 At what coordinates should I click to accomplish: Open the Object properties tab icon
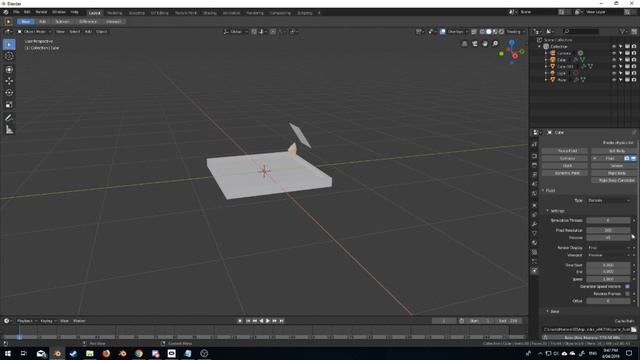pyautogui.click(x=534, y=205)
